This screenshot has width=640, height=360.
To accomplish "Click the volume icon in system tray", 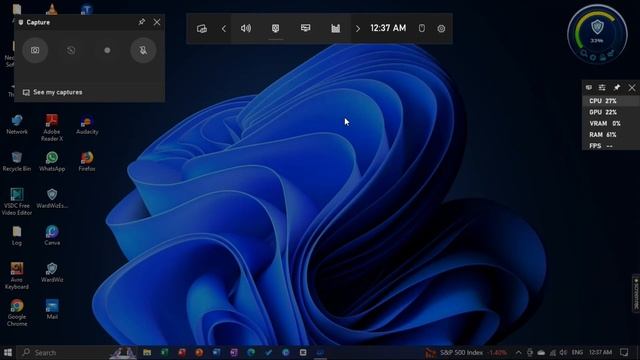I will [x=564, y=352].
